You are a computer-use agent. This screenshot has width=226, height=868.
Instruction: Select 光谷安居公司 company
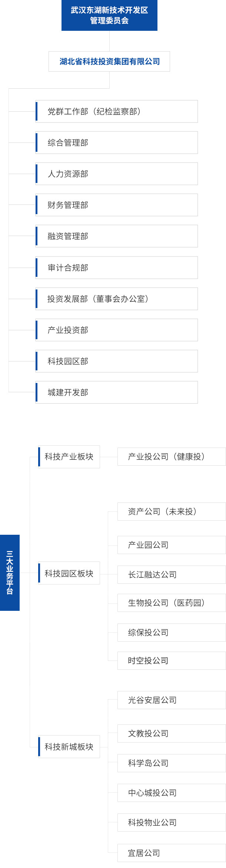pos(171,700)
